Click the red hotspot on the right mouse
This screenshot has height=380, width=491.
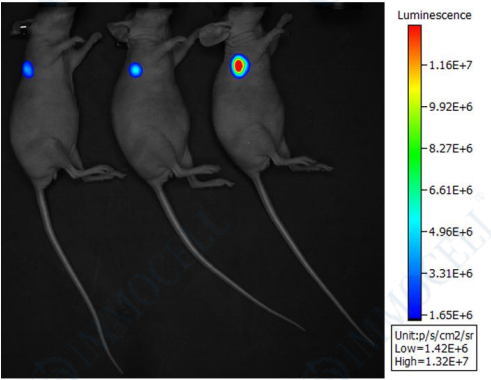click(x=239, y=66)
